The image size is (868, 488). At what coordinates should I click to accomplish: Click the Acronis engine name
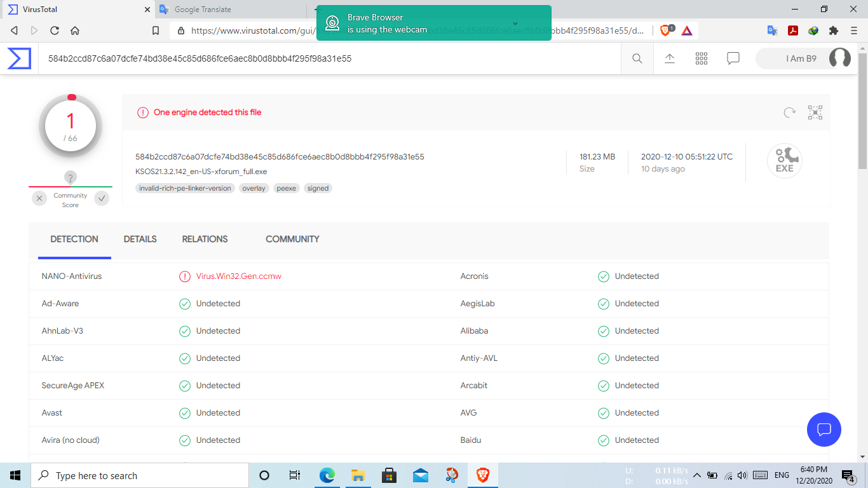coord(475,276)
